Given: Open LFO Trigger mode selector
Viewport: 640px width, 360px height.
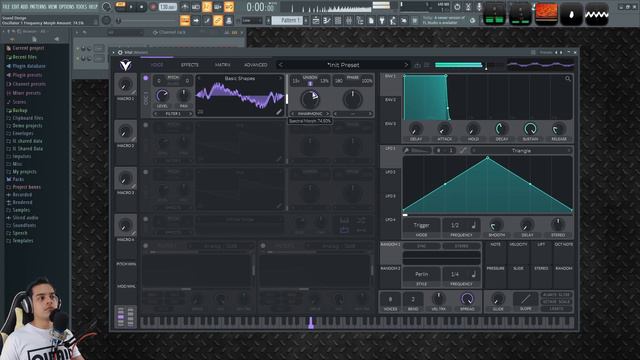Looking at the screenshot, I should click(x=422, y=225).
